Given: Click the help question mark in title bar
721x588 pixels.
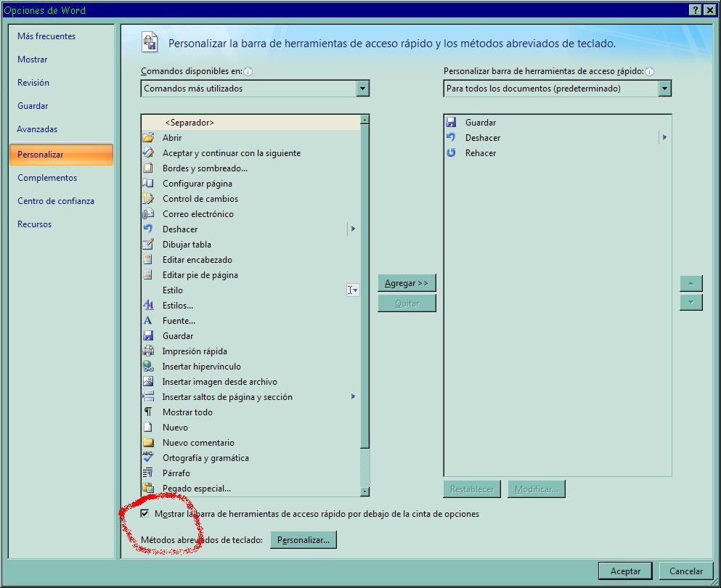Looking at the screenshot, I should 695,9.
